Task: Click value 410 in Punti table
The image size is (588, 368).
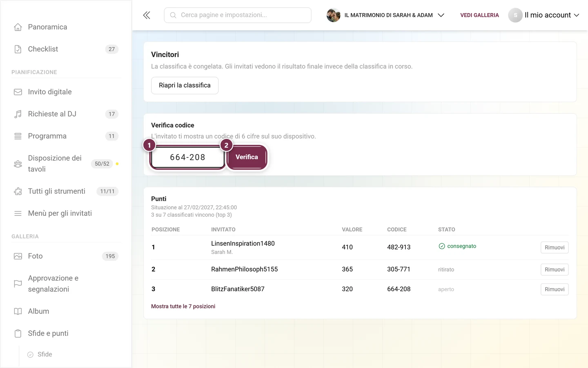Action: (x=347, y=247)
